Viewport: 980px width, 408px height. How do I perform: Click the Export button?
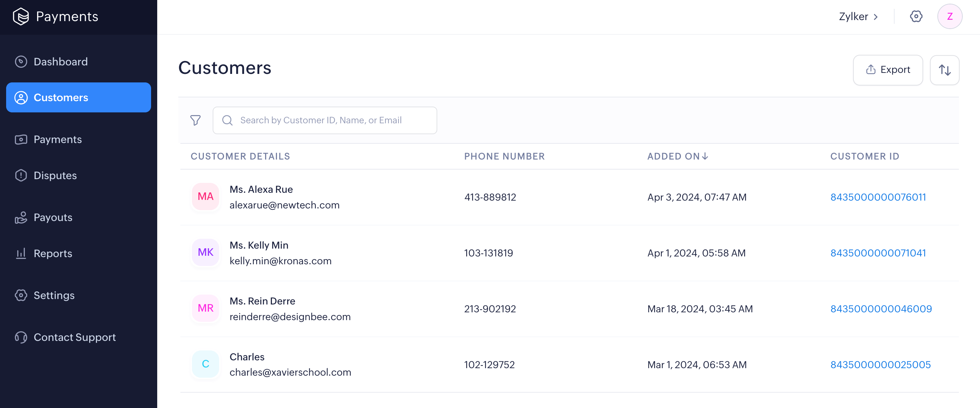[887, 70]
